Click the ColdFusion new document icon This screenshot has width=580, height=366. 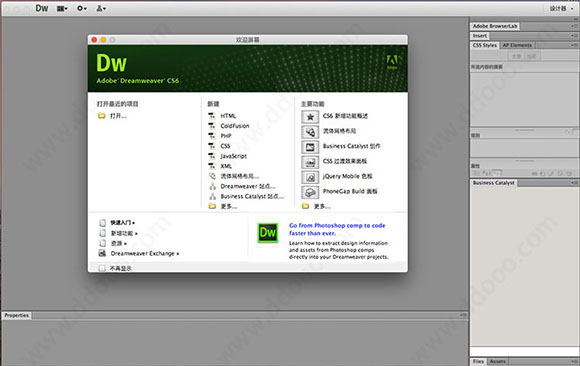pos(212,126)
